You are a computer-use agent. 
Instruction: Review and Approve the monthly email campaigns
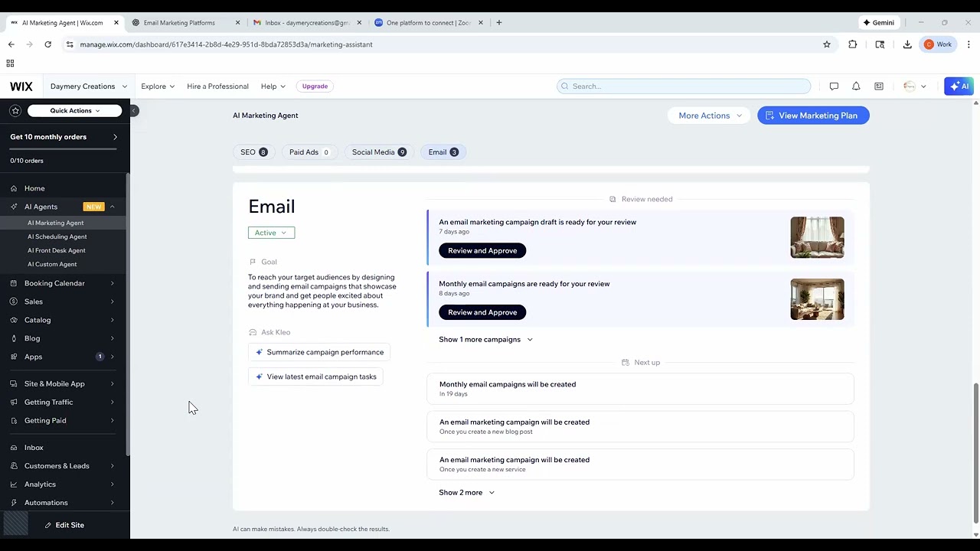tap(482, 312)
